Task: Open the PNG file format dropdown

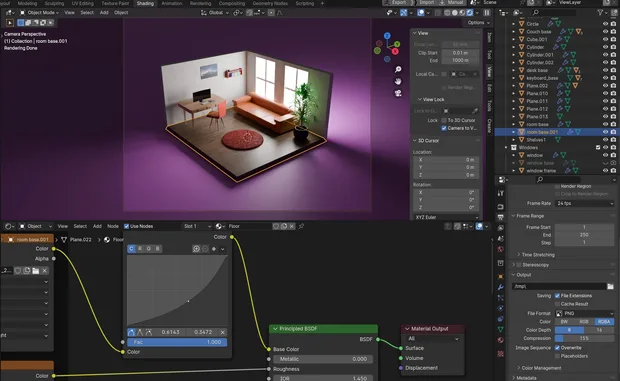Action: coord(585,313)
